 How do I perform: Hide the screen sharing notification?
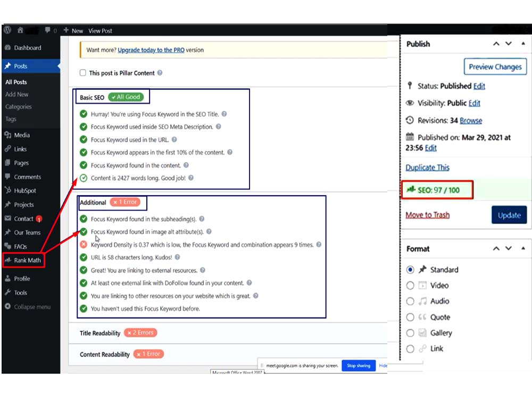[x=383, y=365]
